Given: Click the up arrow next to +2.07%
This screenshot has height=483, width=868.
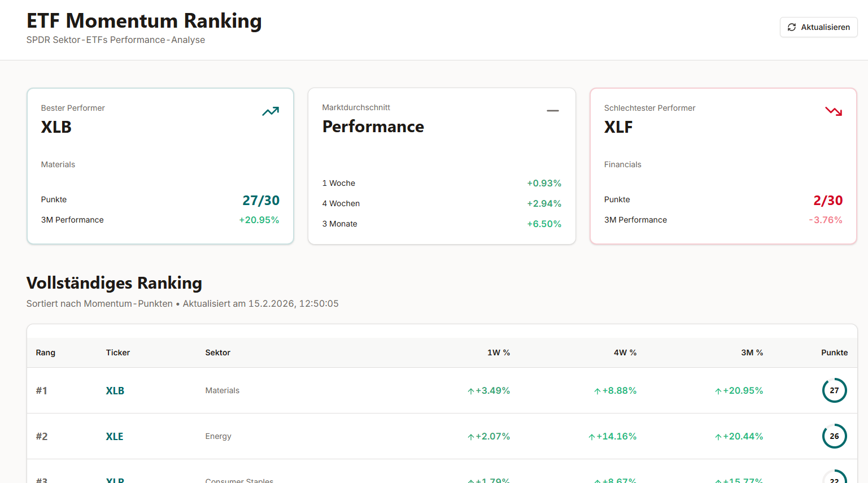Looking at the screenshot, I should pyautogui.click(x=469, y=436).
